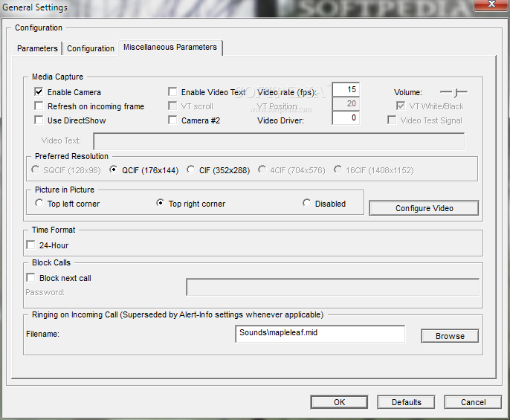Close the General Settings window

coord(491,4)
